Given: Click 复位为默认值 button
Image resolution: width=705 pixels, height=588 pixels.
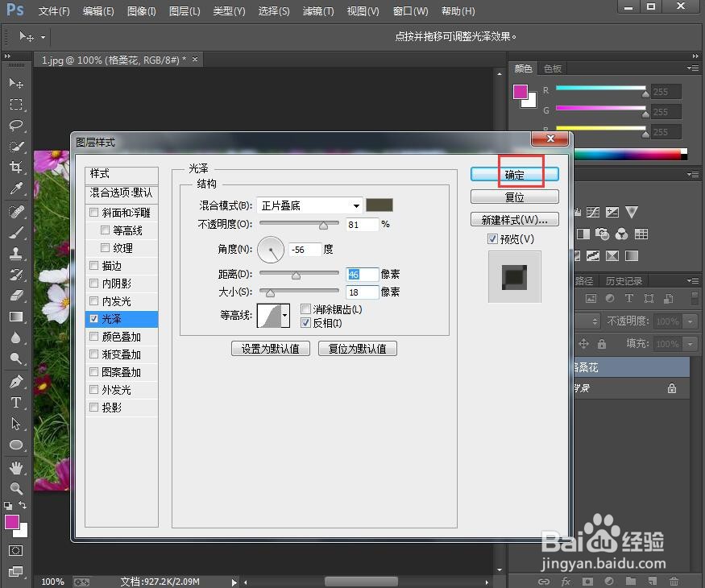Looking at the screenshot, I should (358, 349).
